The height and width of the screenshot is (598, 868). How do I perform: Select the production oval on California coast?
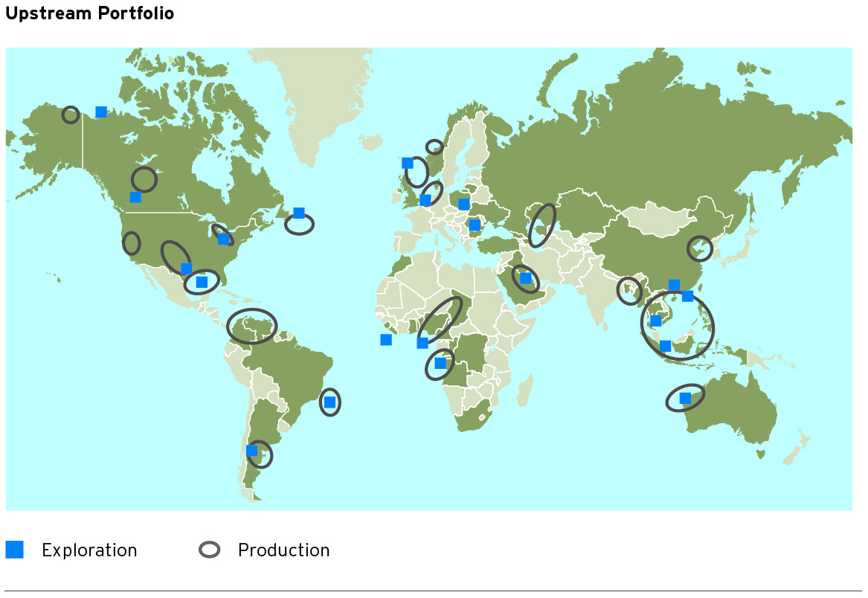[131, 243]
